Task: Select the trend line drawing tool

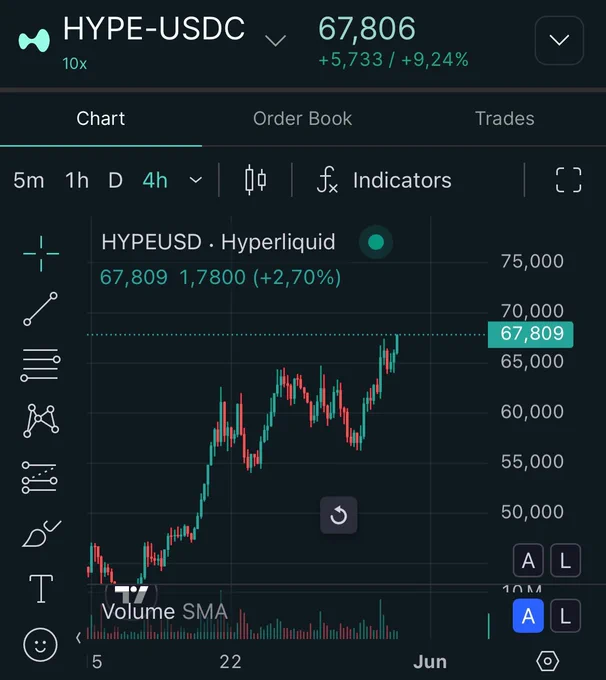Action: 40,309
